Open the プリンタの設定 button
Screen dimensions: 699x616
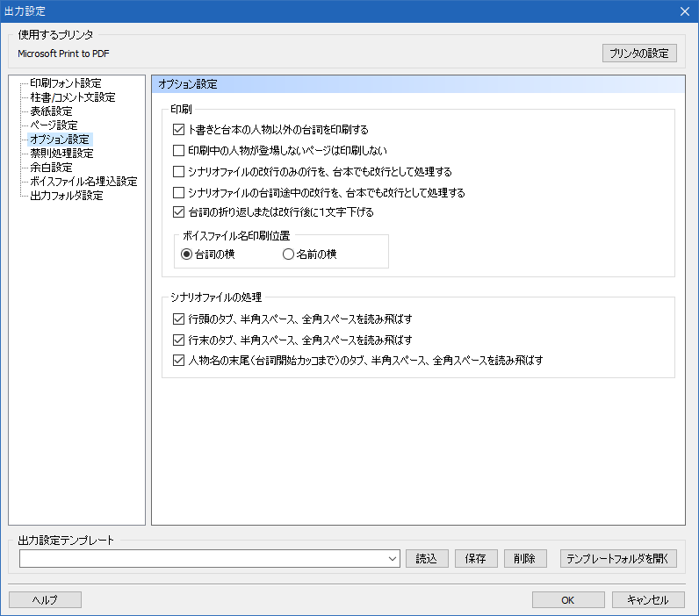[x=639, y=53]
